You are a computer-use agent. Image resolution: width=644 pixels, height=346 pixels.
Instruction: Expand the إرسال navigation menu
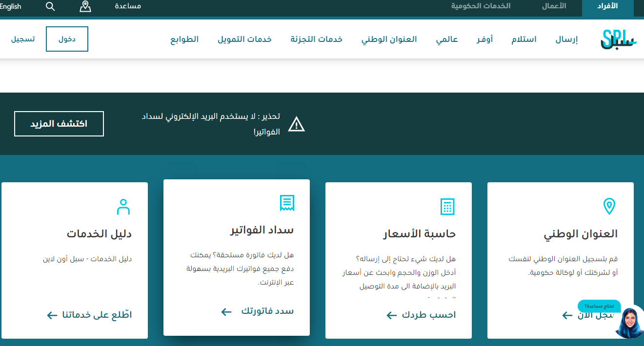566,39
